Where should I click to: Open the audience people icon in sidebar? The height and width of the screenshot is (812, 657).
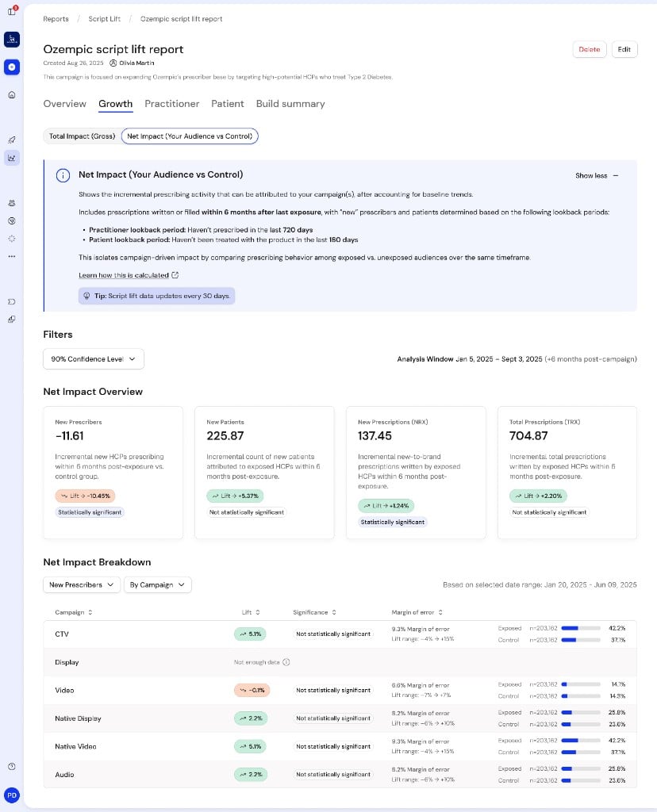pos(12,203)
